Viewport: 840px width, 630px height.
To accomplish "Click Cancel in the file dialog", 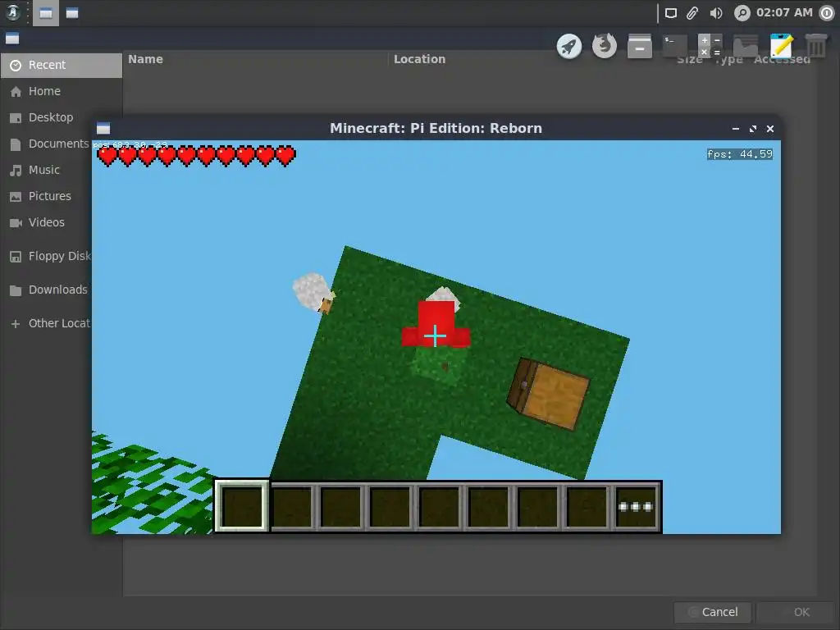I will click(713, 612).
